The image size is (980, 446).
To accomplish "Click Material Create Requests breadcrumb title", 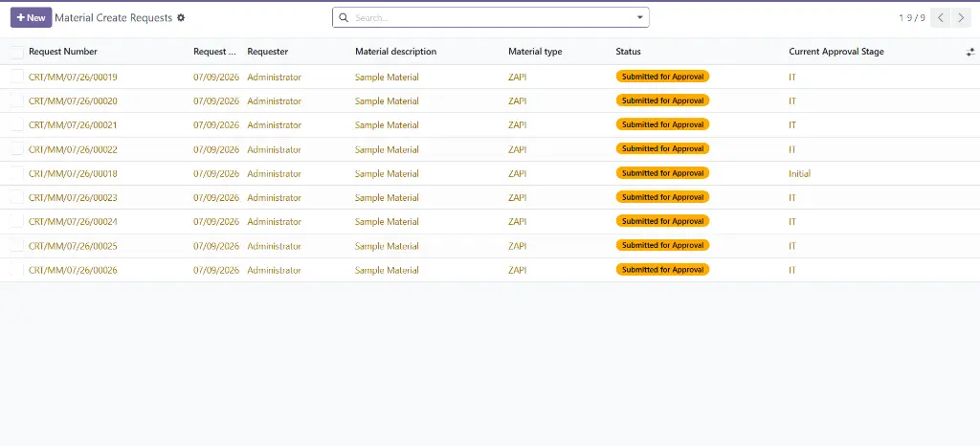I will 113,17.
